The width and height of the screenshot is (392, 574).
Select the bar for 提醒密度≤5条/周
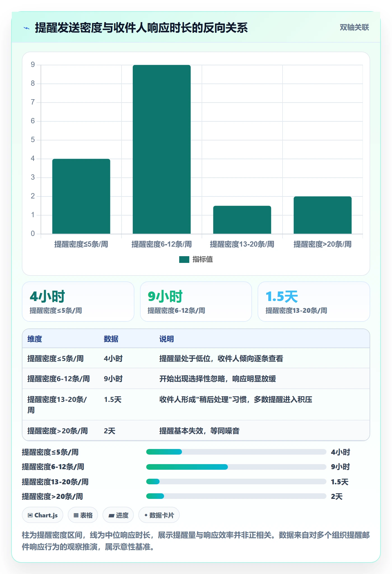click(81, 196)
